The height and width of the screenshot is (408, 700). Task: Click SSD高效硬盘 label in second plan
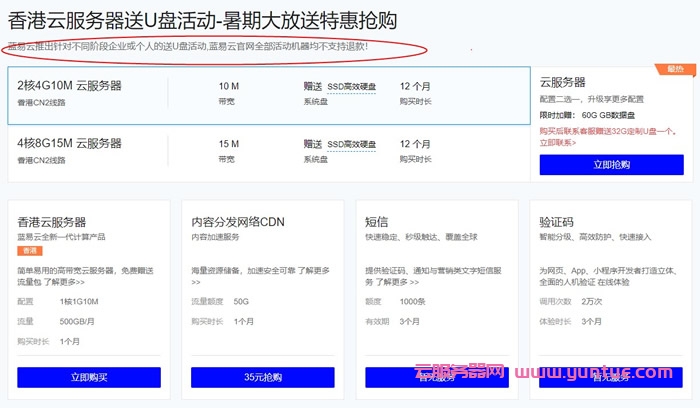click(x=351, y=144)
